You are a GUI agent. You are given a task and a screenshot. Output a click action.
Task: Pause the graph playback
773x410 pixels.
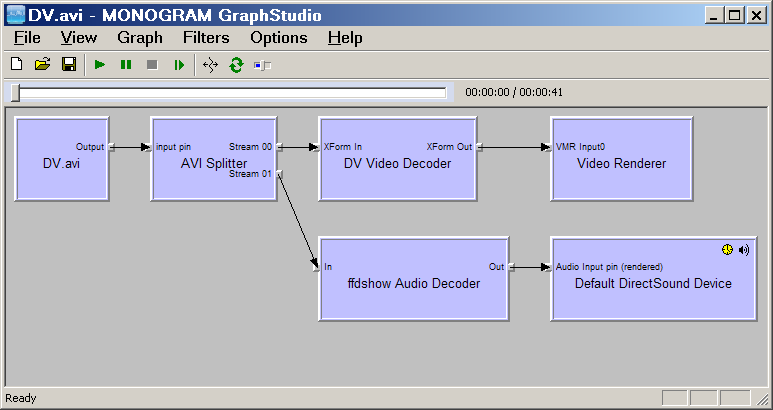126,65
